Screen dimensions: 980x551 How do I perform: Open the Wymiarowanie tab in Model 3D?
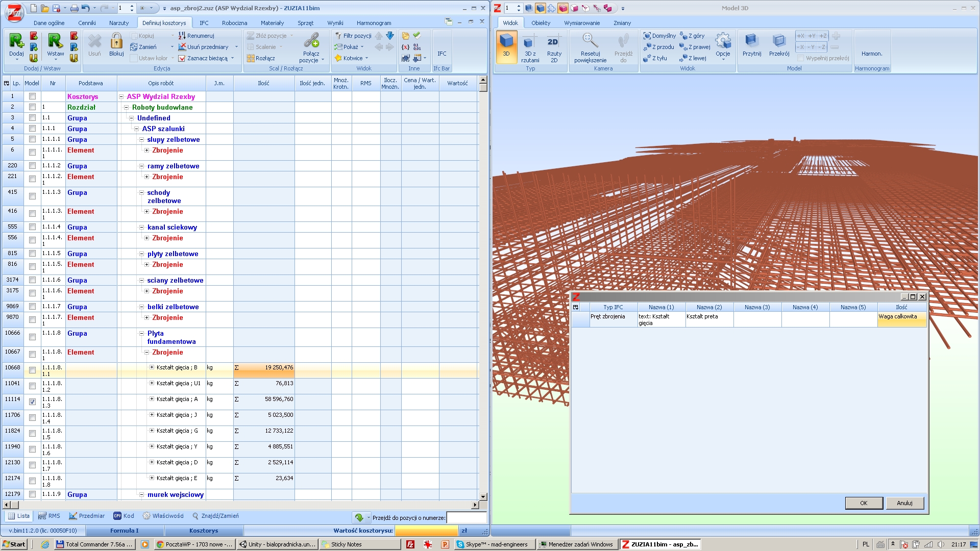coord(581,23)
